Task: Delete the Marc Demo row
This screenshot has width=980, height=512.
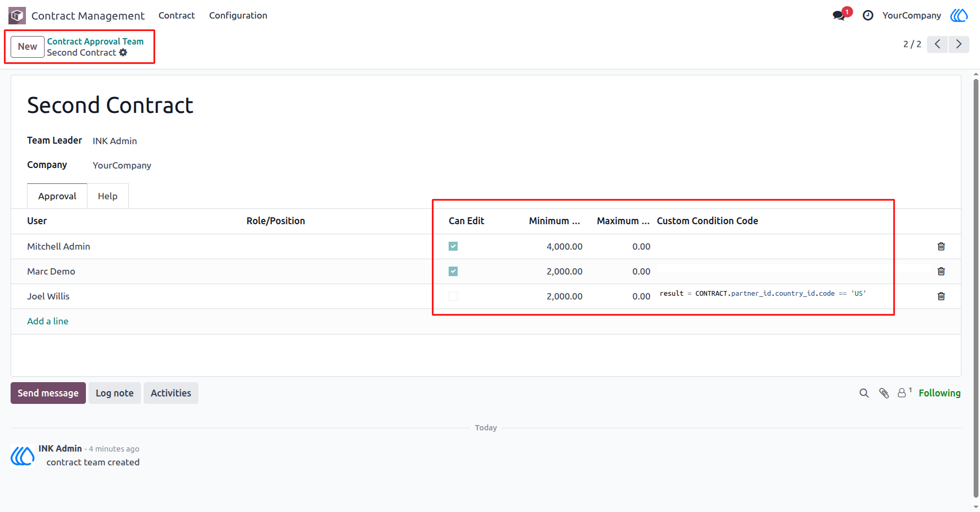Action: (941, 271)
